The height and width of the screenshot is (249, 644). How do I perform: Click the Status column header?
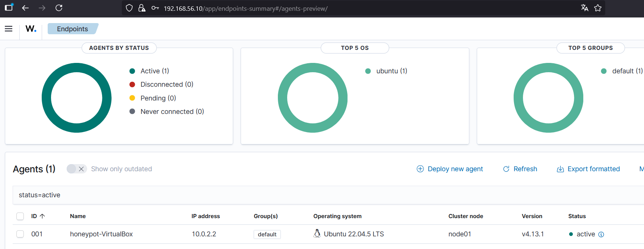[x=577, y=216]
